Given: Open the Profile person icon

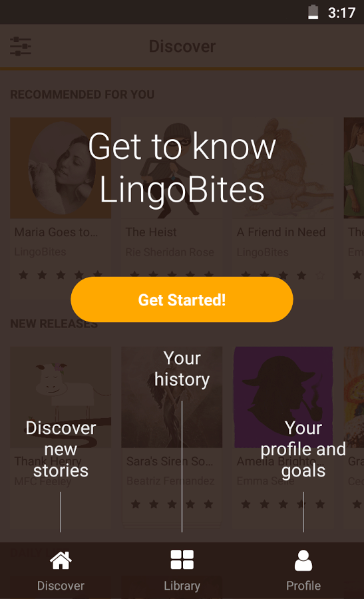Looking at the screenshot, I should [x=303, y=560].
